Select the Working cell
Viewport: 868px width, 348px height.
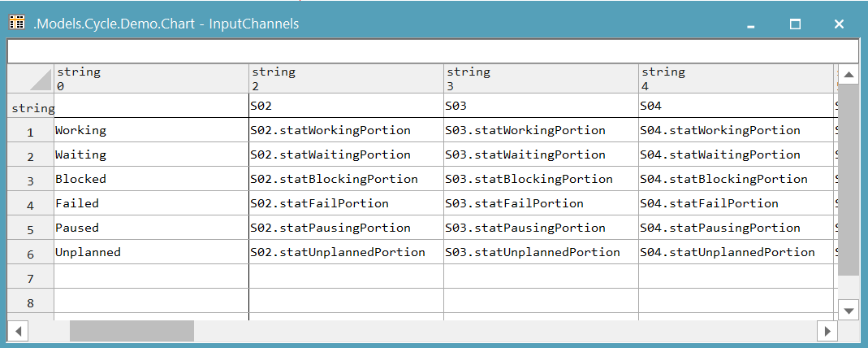151,130
